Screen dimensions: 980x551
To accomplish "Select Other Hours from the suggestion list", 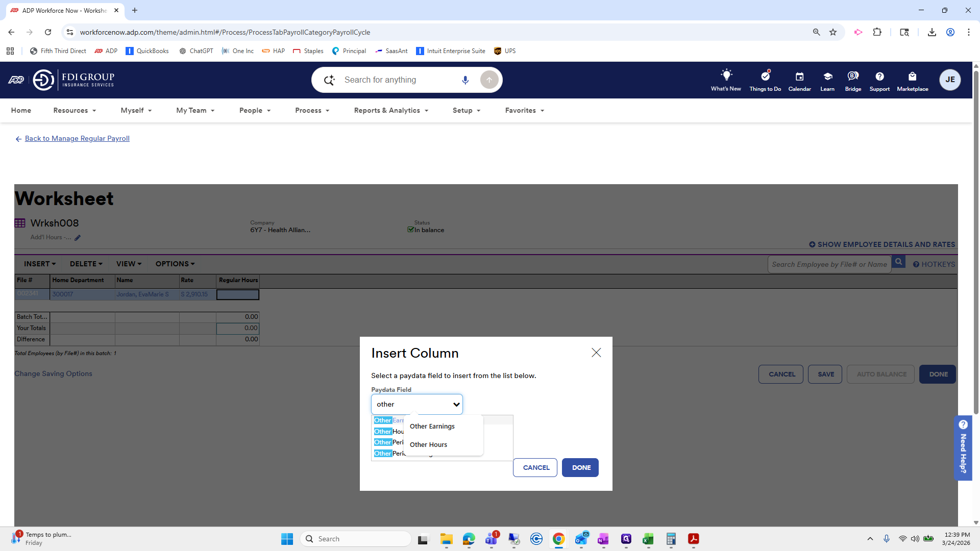I will [428, 444].
